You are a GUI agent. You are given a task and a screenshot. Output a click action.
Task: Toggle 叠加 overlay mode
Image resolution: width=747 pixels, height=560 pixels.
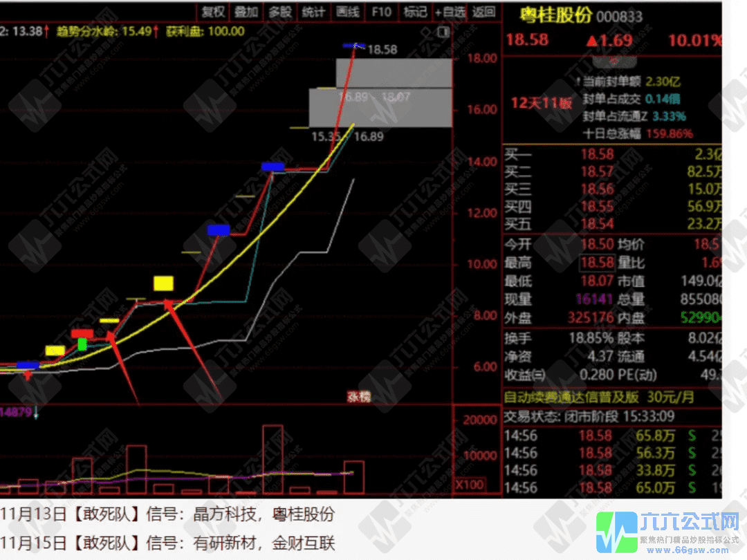coord(246,12)
